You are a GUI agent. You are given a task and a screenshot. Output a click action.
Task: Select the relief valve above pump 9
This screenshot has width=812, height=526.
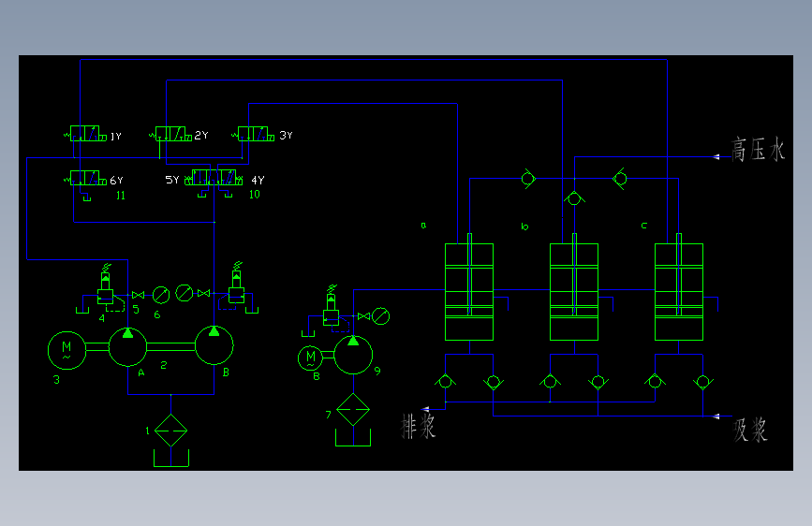[332, 309]
